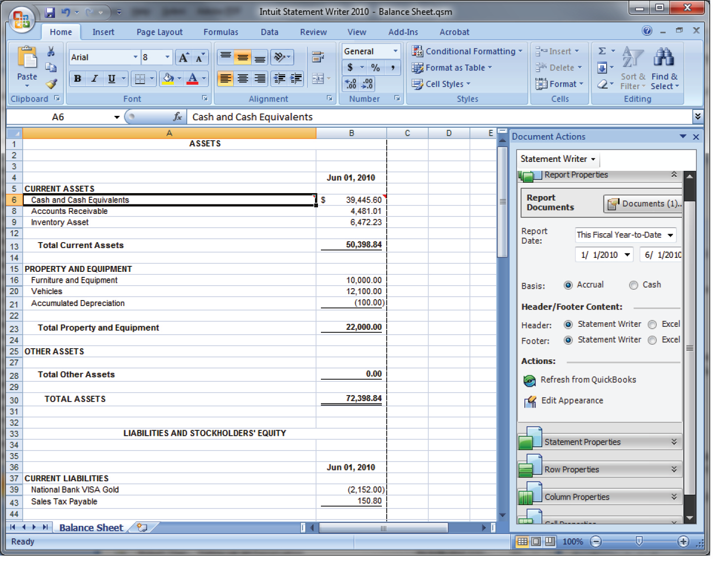The width and height of the screenshot is (728, 563).
Task: Open Find & Select in the ribbon
Action: point(665,69)
